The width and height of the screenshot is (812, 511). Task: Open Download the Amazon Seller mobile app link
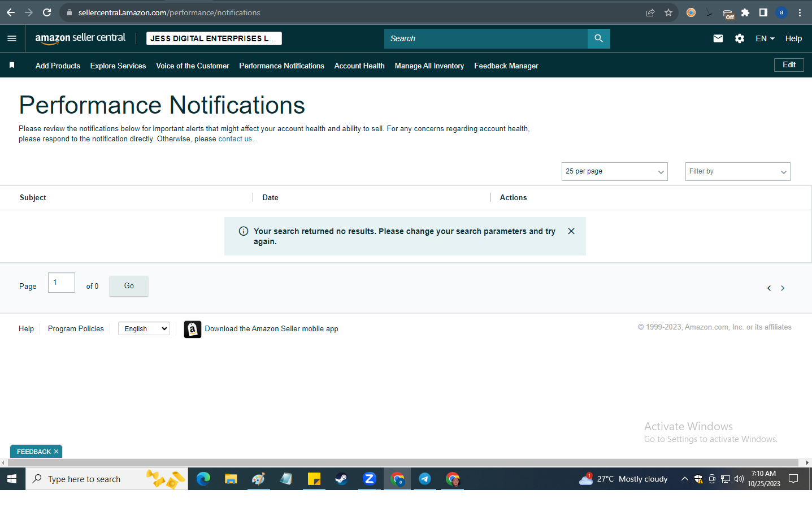tap(271, 328)
